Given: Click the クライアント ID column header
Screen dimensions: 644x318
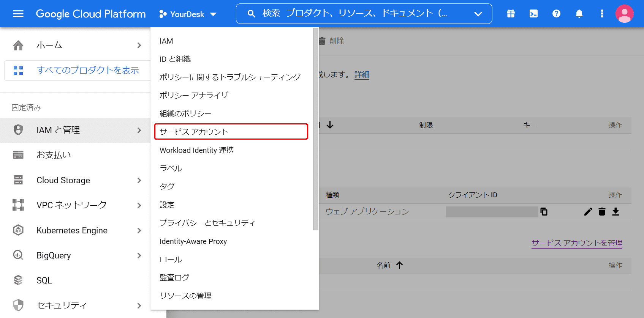Looking at the screenshot, I should pyautogui.click(x=473, y=195).
